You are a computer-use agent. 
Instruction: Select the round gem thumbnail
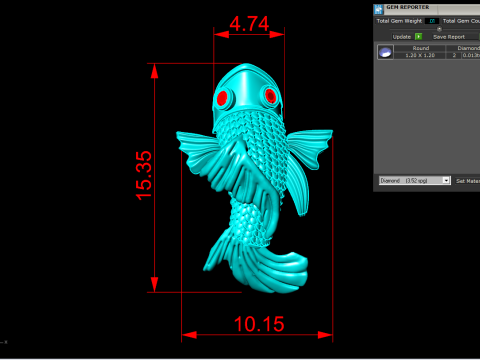coord(385,52)
